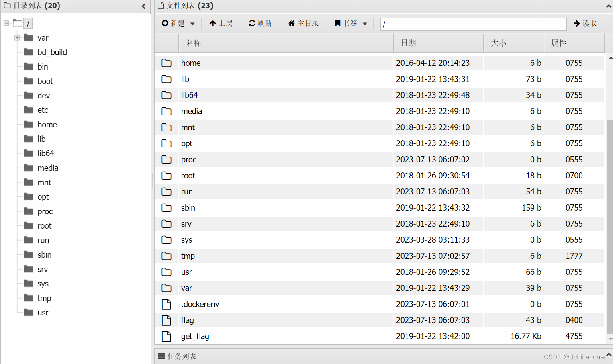Click the 日期 column header
Image resolution: width=613 pixels, height=364 pixels.
pos(409,43)
